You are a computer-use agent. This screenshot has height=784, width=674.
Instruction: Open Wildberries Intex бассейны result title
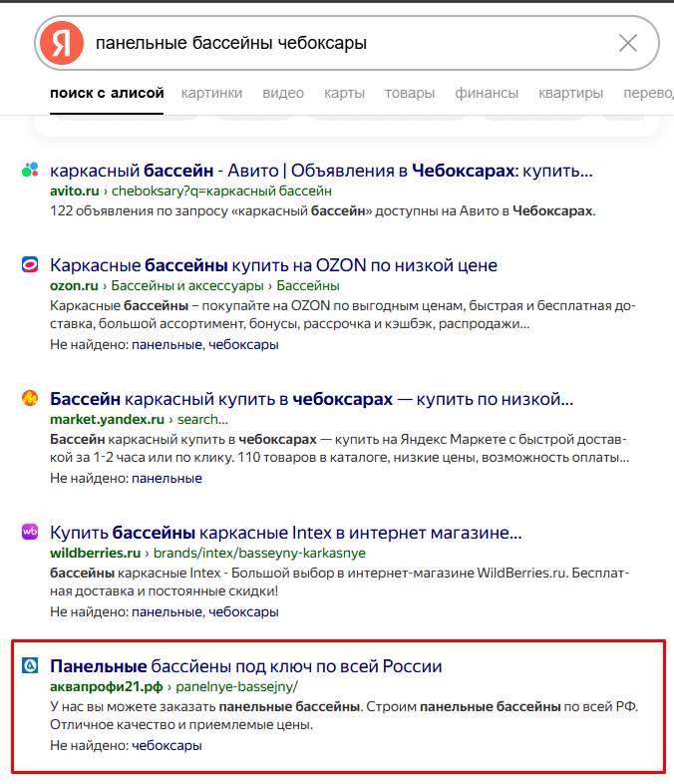(285, 533)
